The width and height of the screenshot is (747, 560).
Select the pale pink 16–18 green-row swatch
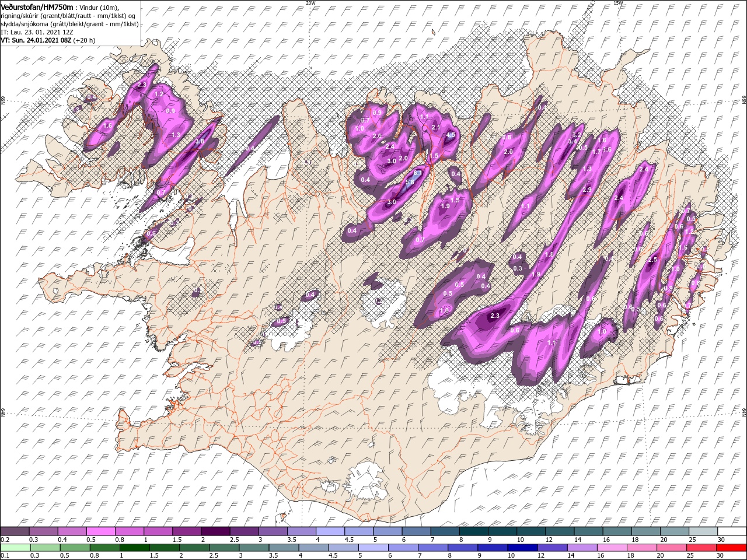(611, 547)
